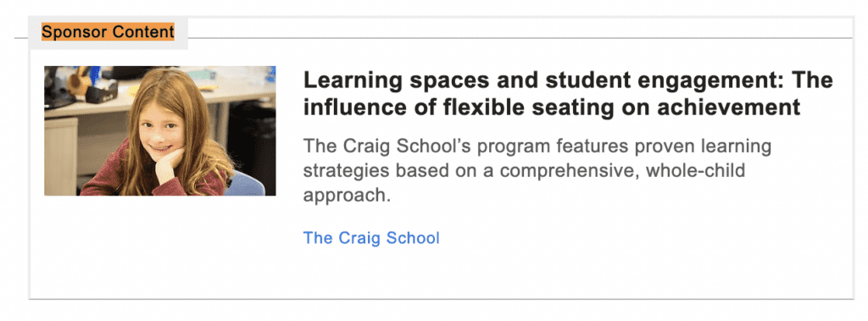Image resolution: width=868 pixels, height=321 pixels.
Task: Click the whole-child approach description text
Action: [537, 171]
